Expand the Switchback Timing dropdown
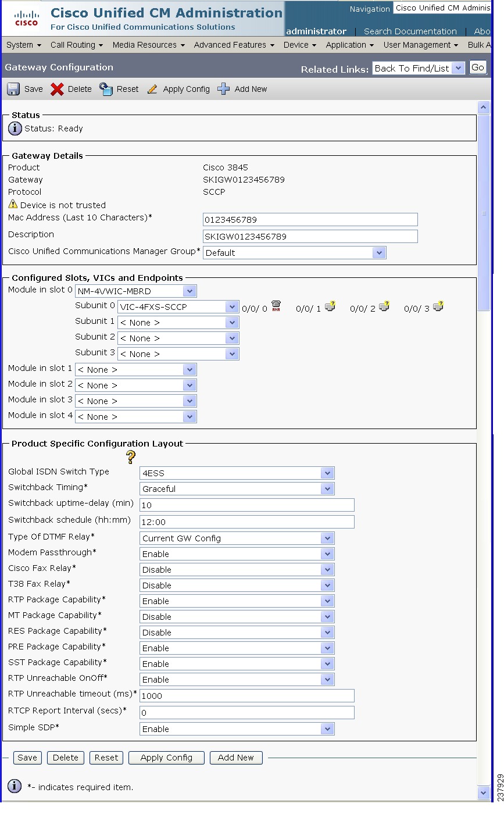Viewport: 504px width, 814px height. click(328, 489)
